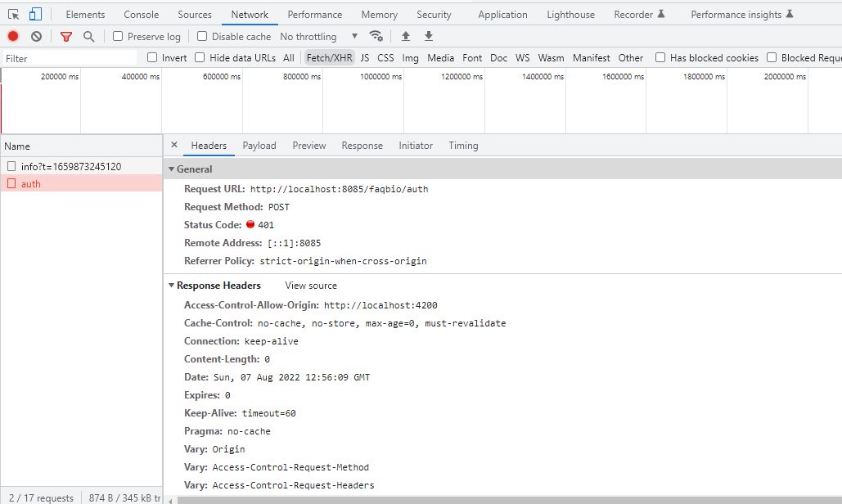This screenshot has height=504, width=842.
Task: Clear the network log
Action: point(36,36)
